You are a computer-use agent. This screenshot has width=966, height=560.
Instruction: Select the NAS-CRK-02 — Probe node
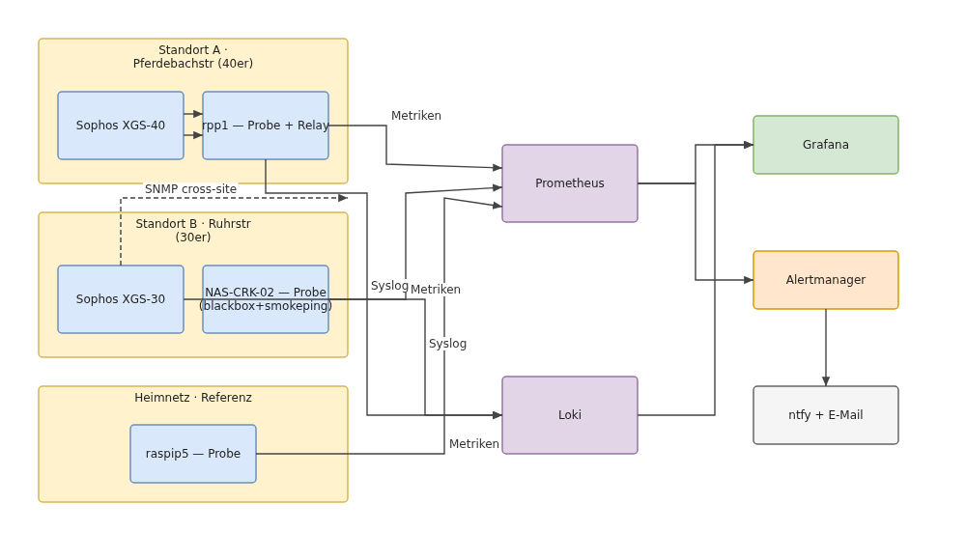[x=266, y=299]
